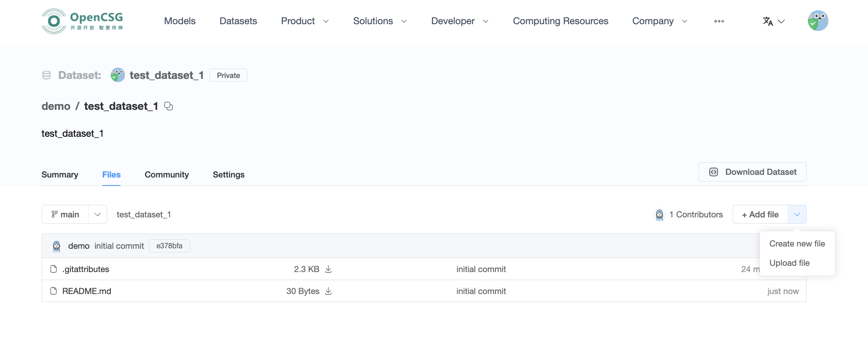Select Create new file option

click(797, 243)
